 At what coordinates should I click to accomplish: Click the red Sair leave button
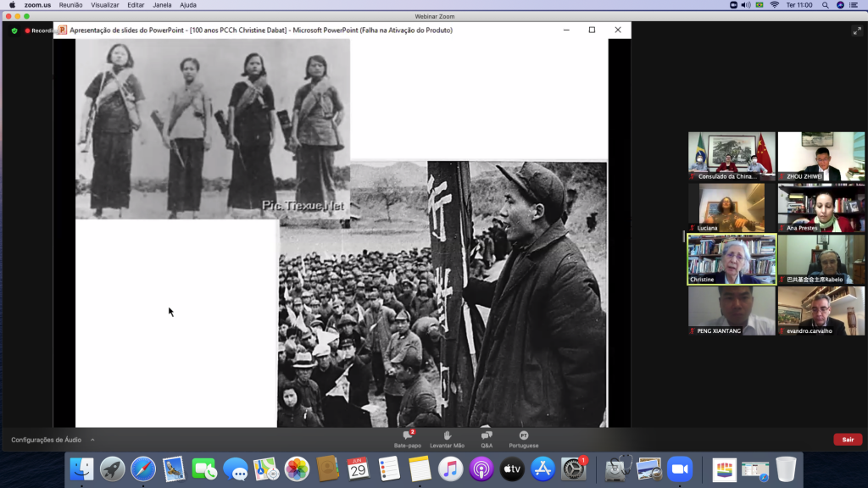pos(848,440)
